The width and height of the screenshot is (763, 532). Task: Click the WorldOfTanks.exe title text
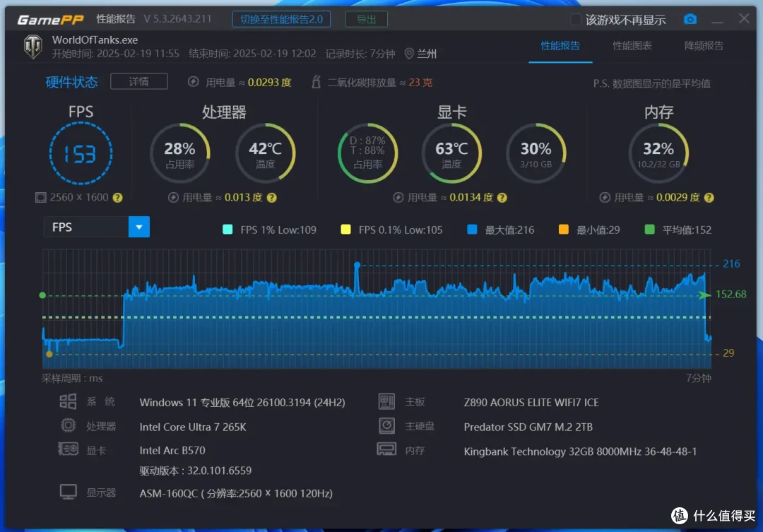95,40
